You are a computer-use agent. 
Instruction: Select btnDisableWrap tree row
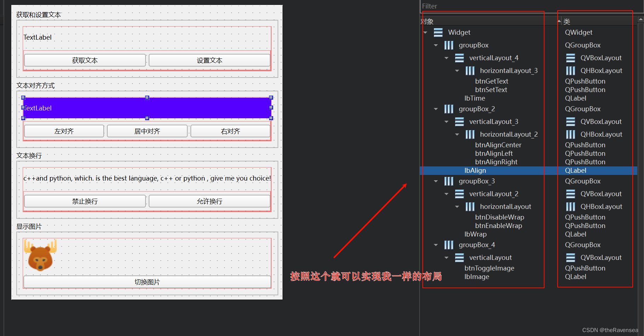[500, 217]
